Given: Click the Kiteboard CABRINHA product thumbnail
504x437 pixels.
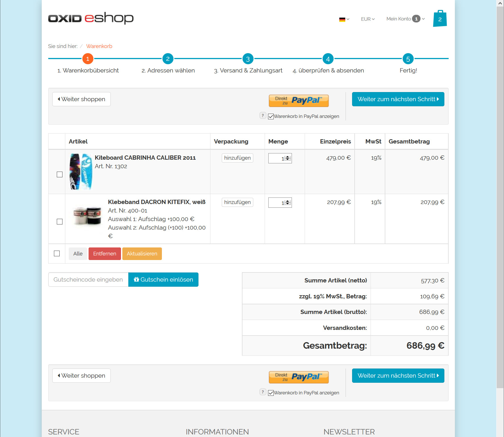Looking at the screenshot, I should 81,172.
